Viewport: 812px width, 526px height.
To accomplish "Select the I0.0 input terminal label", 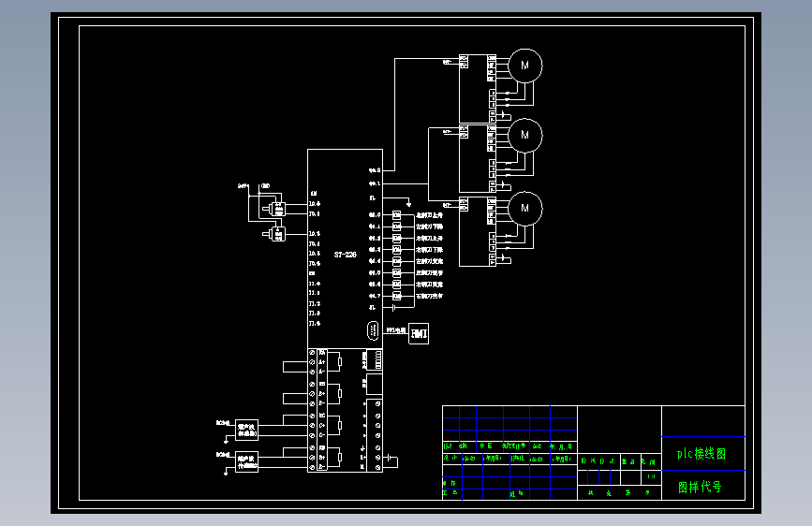I will click(315, 204).
